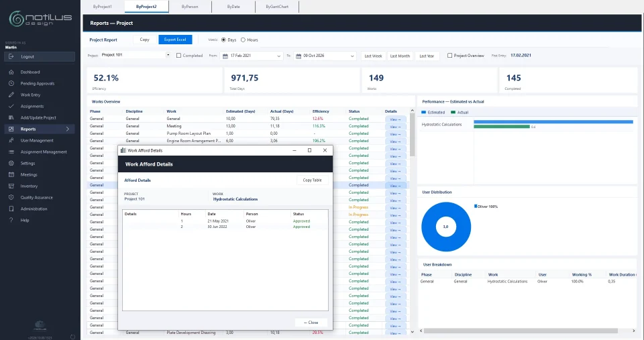
Task: Switch to ByDate tab
Action: [233, 7]
